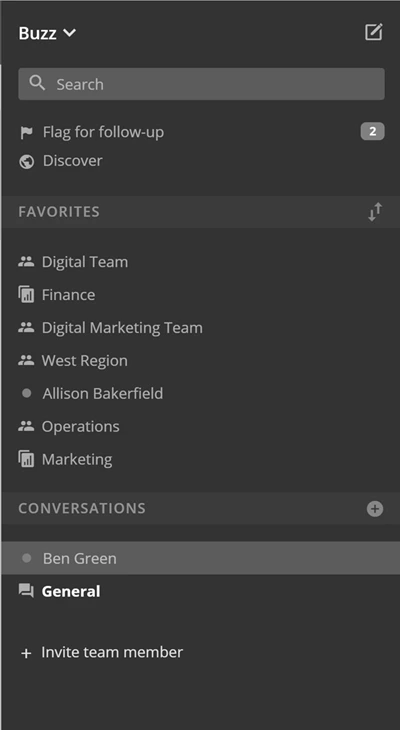Click the General chat bubbles icon

[26, 591]
